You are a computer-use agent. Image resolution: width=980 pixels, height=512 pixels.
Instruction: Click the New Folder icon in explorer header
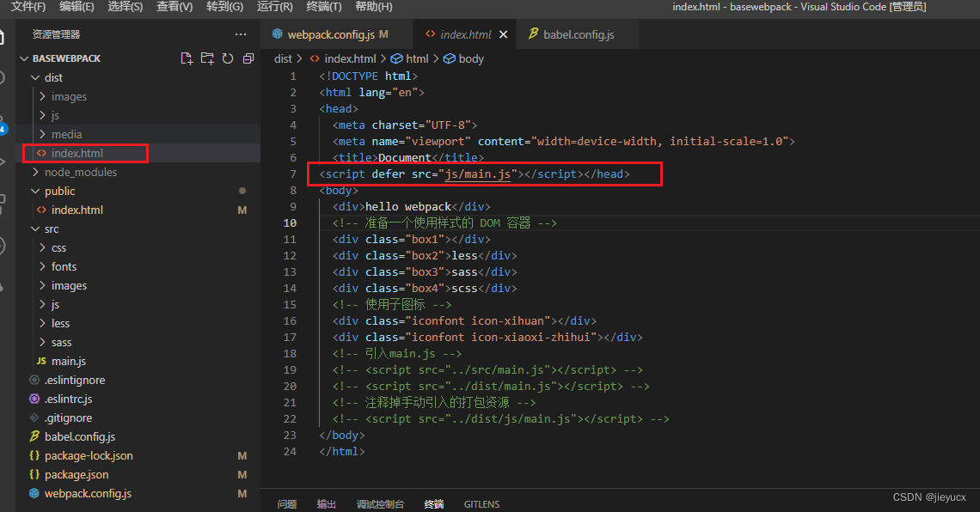pos(207,58)
